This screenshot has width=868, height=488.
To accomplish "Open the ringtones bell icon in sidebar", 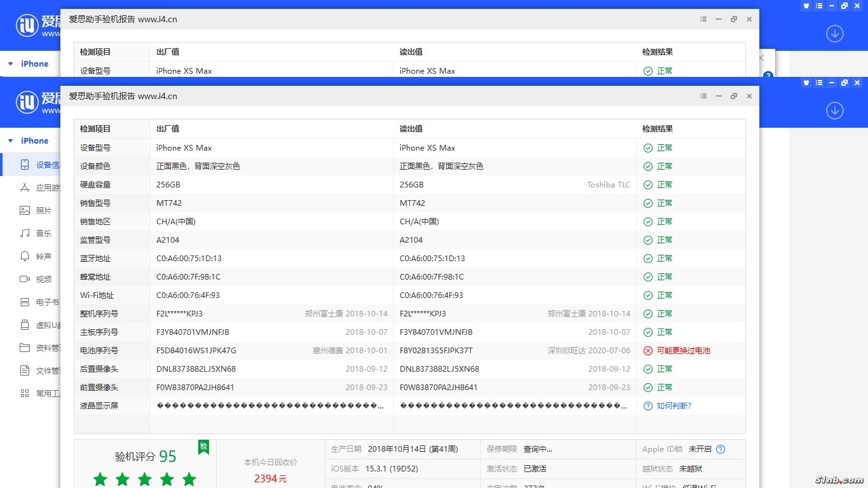I will (x=25, y=256).
